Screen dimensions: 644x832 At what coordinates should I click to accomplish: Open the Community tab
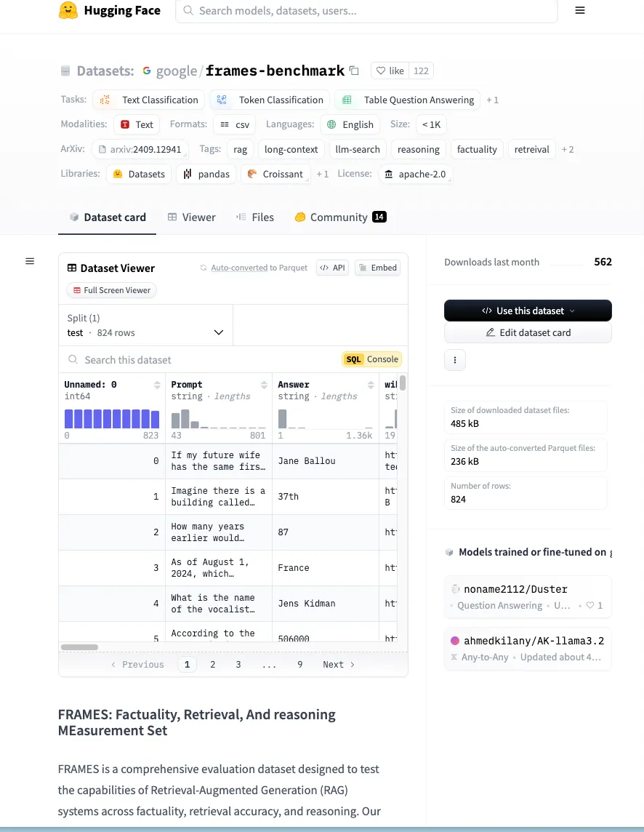point(339,217)
